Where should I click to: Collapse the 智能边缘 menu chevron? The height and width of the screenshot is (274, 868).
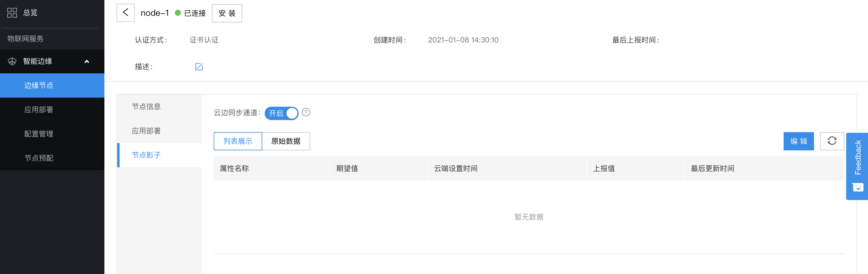(86, 62)
